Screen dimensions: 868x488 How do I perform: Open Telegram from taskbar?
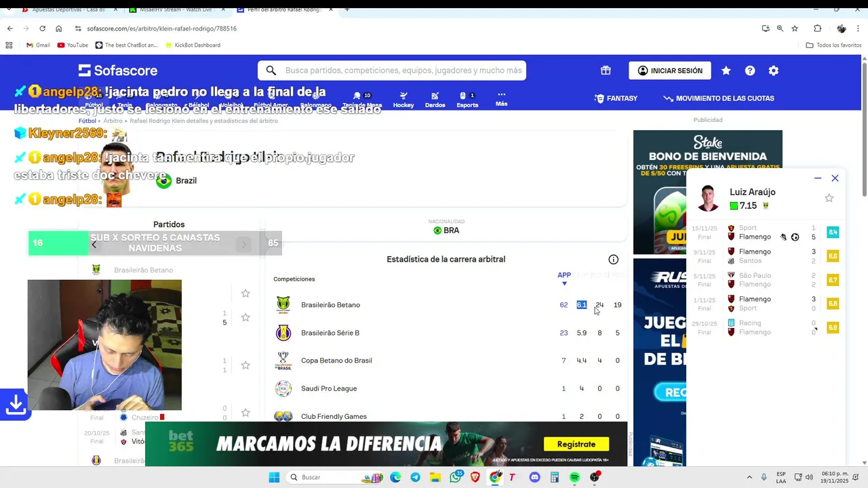tap(415, 477)
